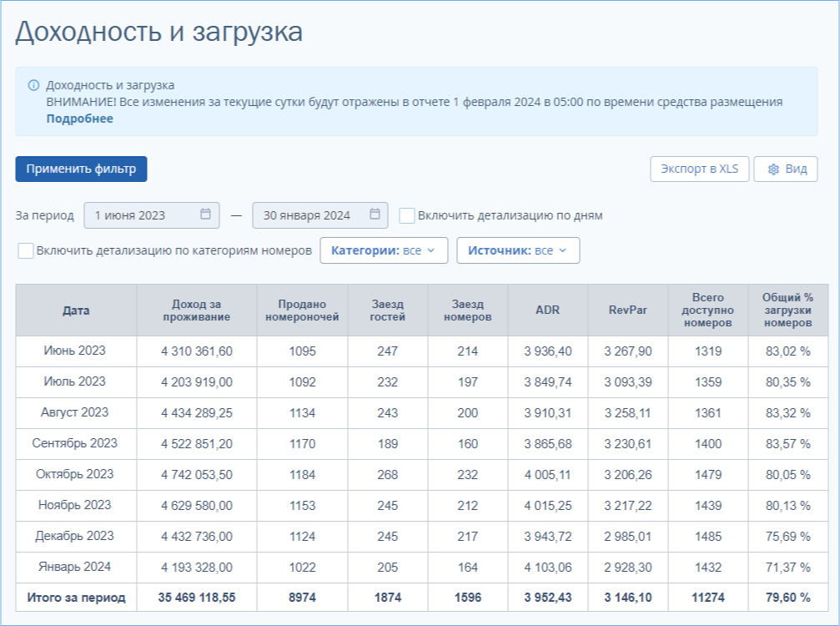Select the Октябрь 2023 row label
Image resolution: width=840 pixels, height=626 pixels.
coord(74,474)
